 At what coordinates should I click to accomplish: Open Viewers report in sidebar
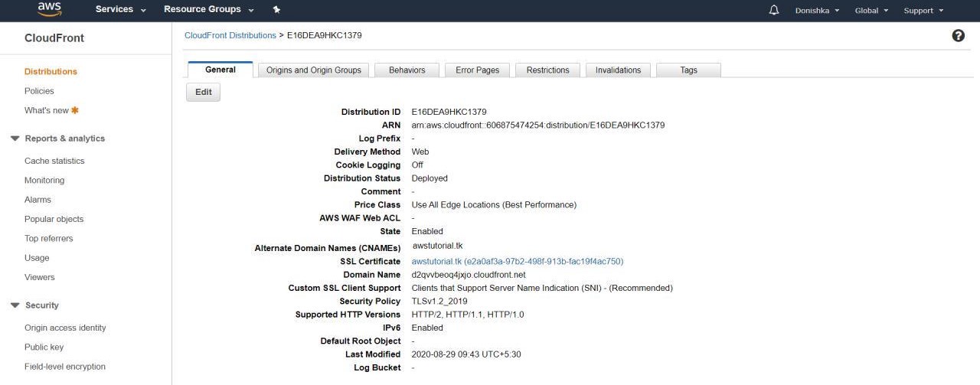click(40, 277)
